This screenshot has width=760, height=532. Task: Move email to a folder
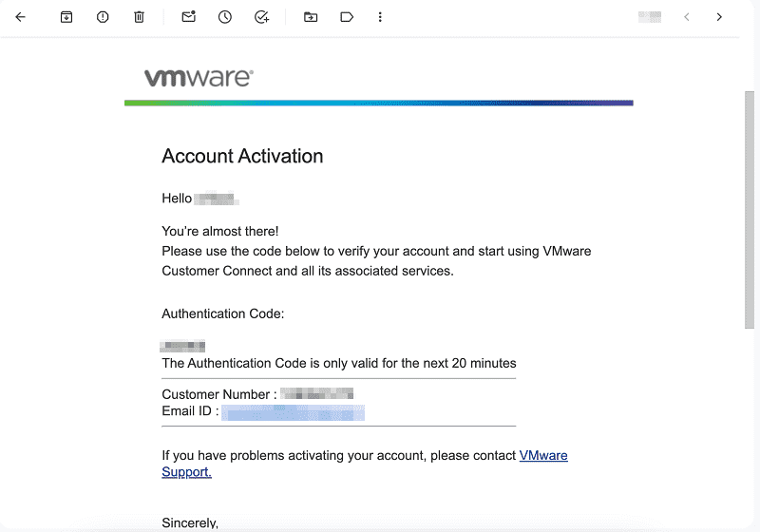coord(311,17)
